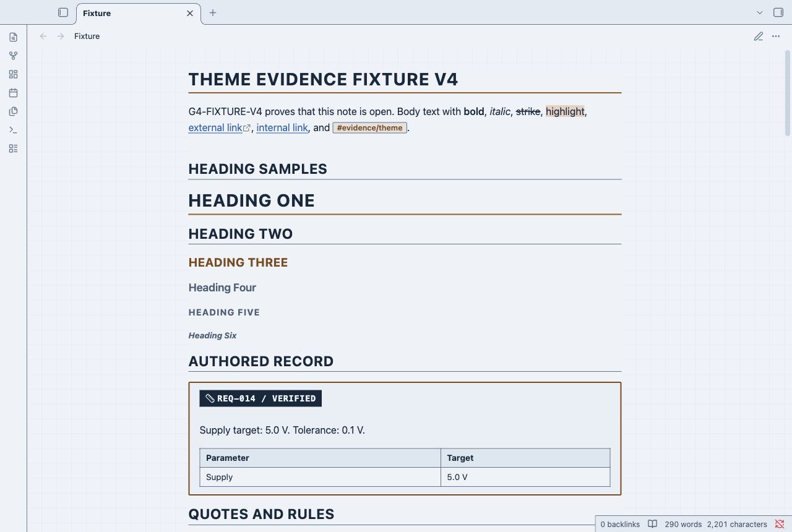Click the 5.0 V table cell
792x532 pixels.
coord(525,477)
